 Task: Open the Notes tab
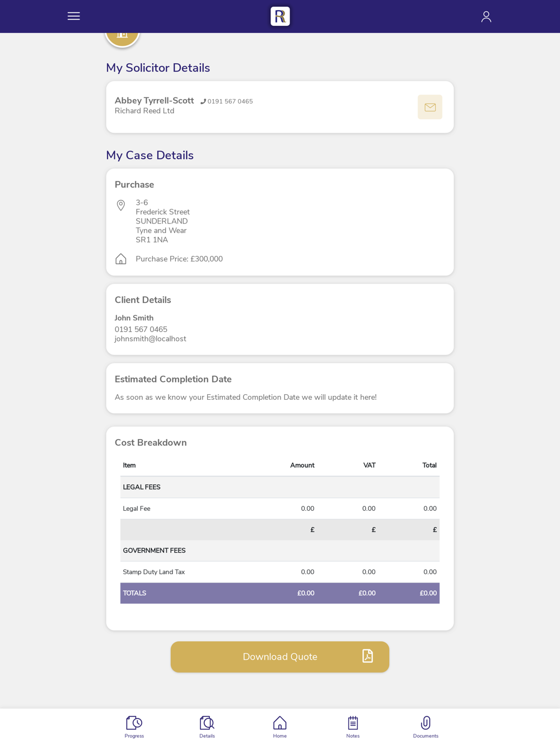click(353, 727)
